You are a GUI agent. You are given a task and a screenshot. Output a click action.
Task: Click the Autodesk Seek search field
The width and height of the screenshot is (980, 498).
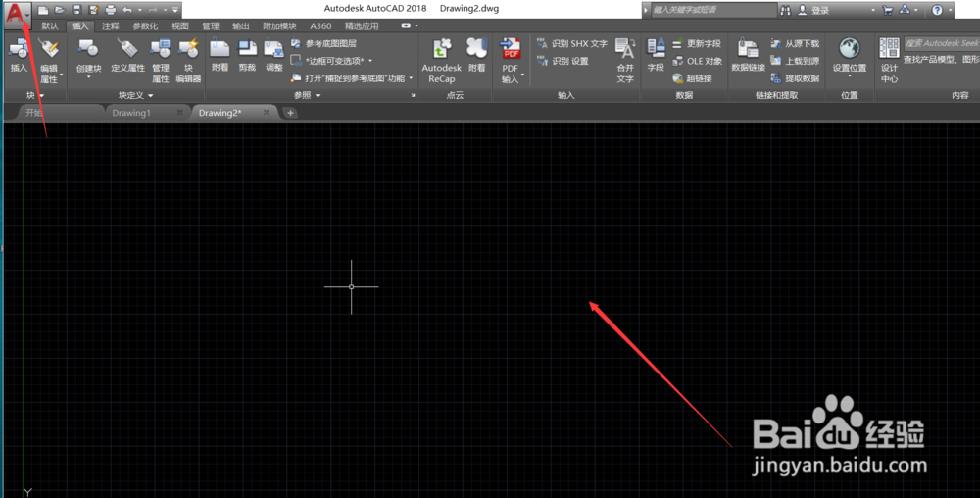(942, 43)
